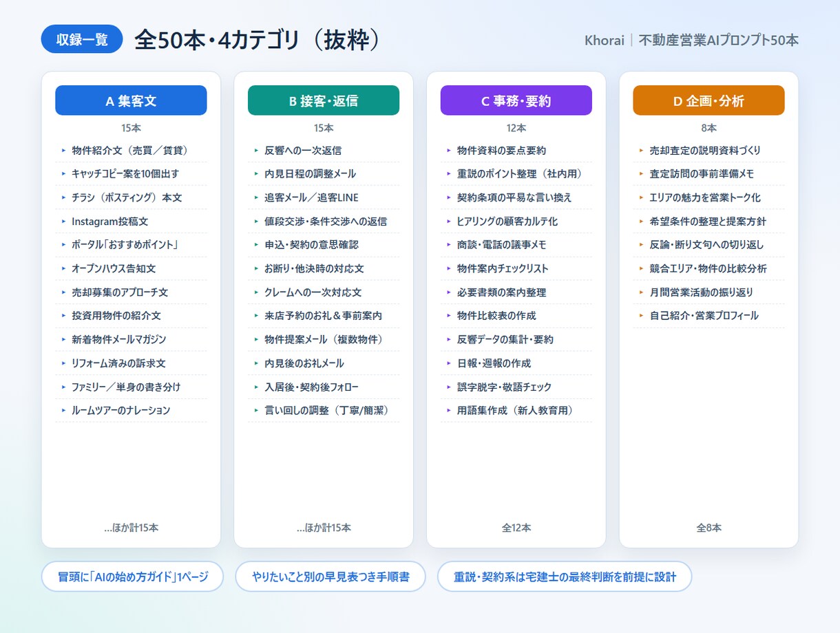Click the 物件比較表の作成 item
The width and height of the screenshot is (840, 633).
coord(516,316)
